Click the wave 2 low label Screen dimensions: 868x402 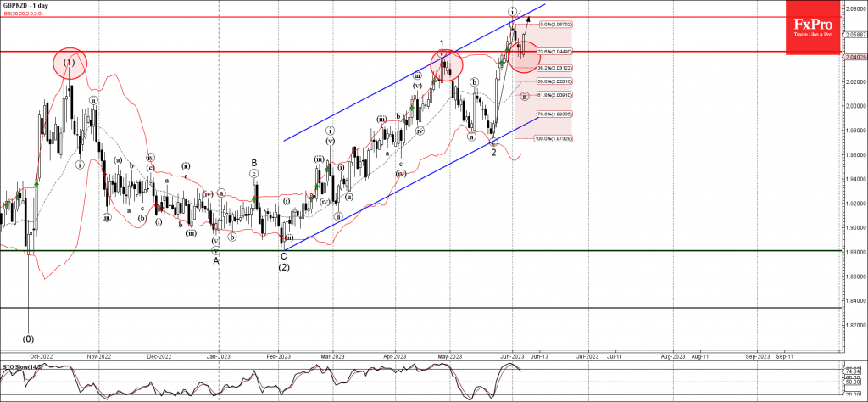click(x=494, y=154)
